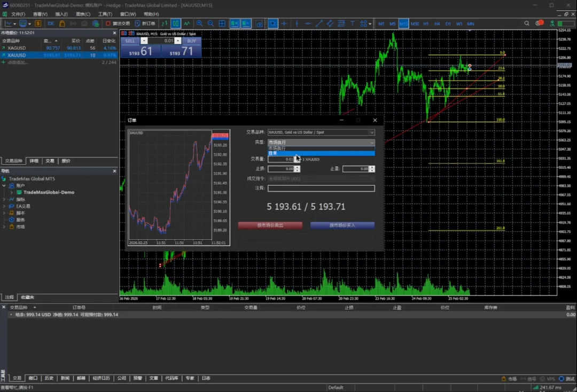
Task: Click the 注释 comment input field
Action: (x=321, y=188)
